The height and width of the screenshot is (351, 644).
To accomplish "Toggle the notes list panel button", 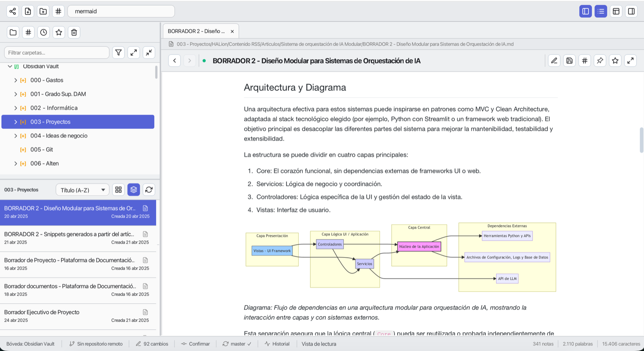I will [601, 11].
